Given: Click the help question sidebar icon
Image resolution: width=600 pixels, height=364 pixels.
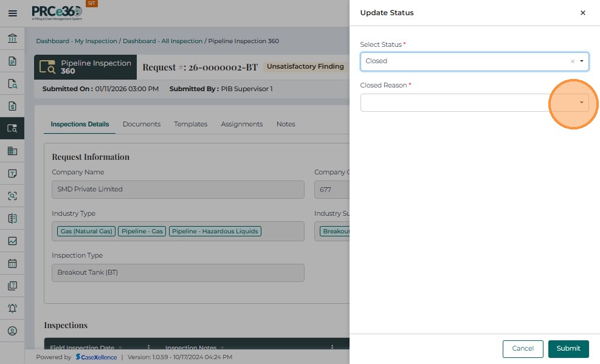Looking at the screenshot, I should pyautogui.click(x=12, y=286).
